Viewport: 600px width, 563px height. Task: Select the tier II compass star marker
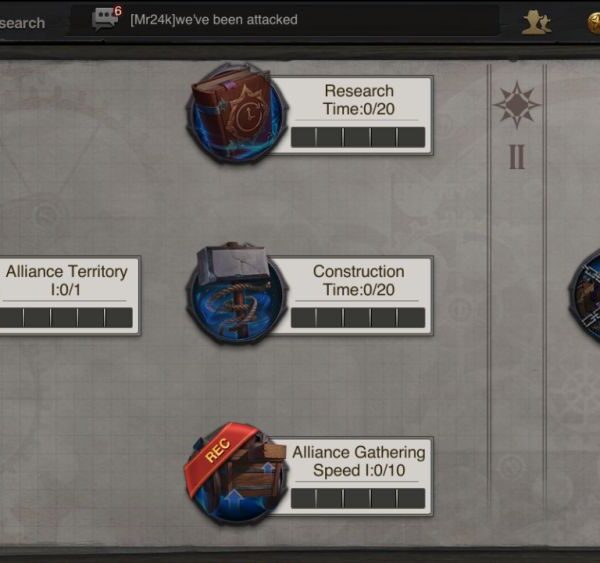[x=517, y=104]
